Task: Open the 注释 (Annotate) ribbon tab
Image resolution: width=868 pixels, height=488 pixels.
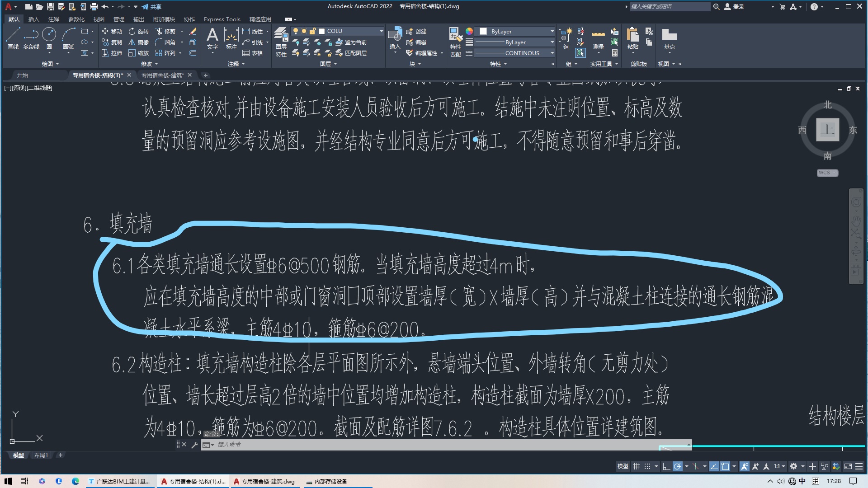Action: pos(53,19)
